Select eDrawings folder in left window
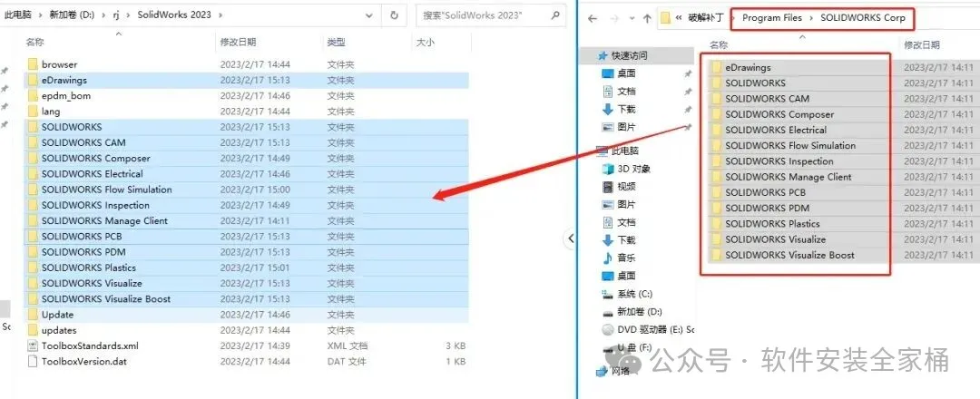Image resolution: width=980 pixels, height=399 pixels. tap(247, 80)
